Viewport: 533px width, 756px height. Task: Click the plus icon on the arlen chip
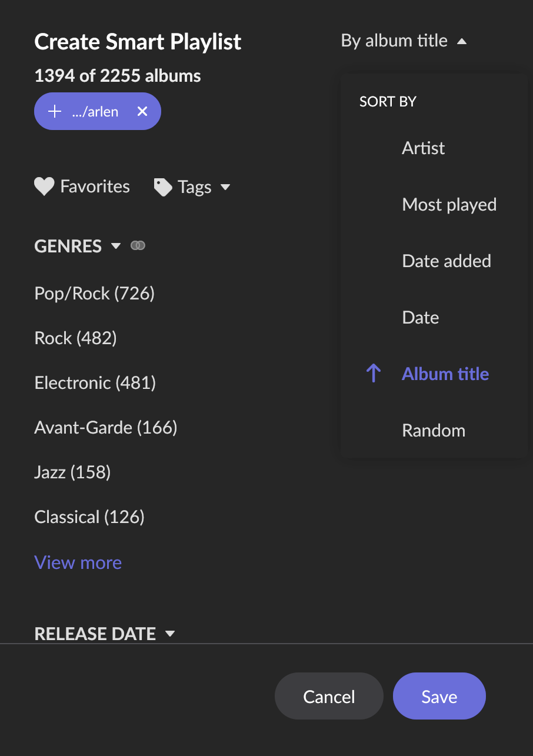point(55,111)
